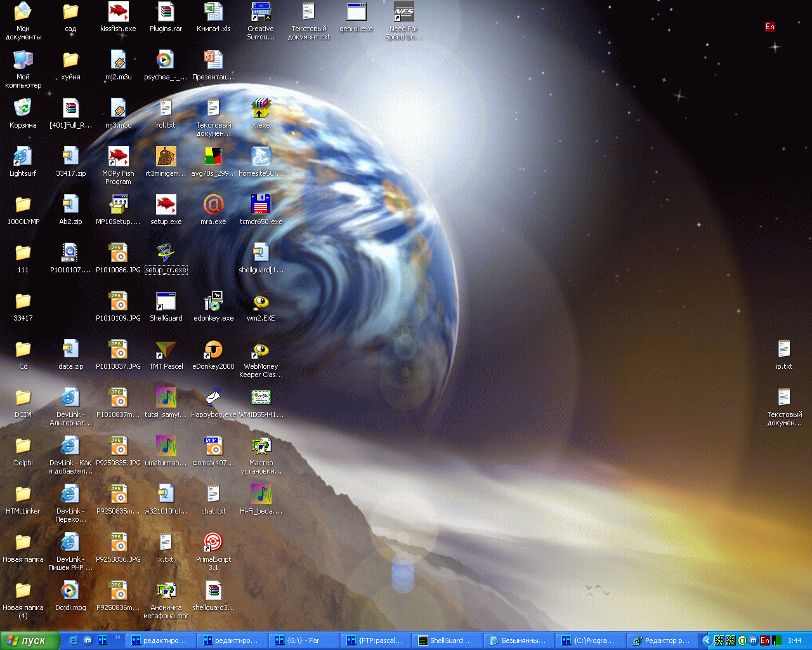The width and height of the screenshot is (812, 650).
Task: Select the tcmdr650.exe floppy disk icon
Action: (261, 205)
